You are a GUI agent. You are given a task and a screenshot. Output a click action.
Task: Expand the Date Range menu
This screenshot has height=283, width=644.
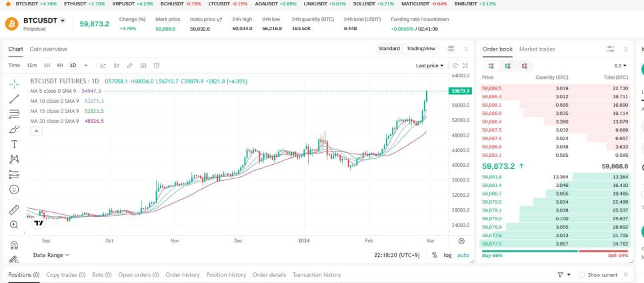[x=51, y=255]
